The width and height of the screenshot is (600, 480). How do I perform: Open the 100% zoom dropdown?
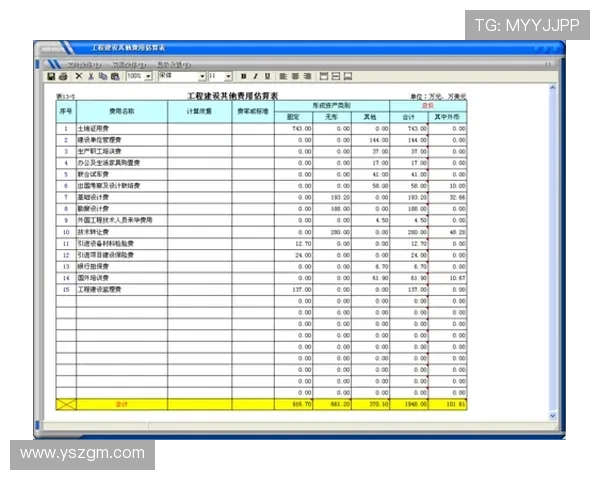148,76
